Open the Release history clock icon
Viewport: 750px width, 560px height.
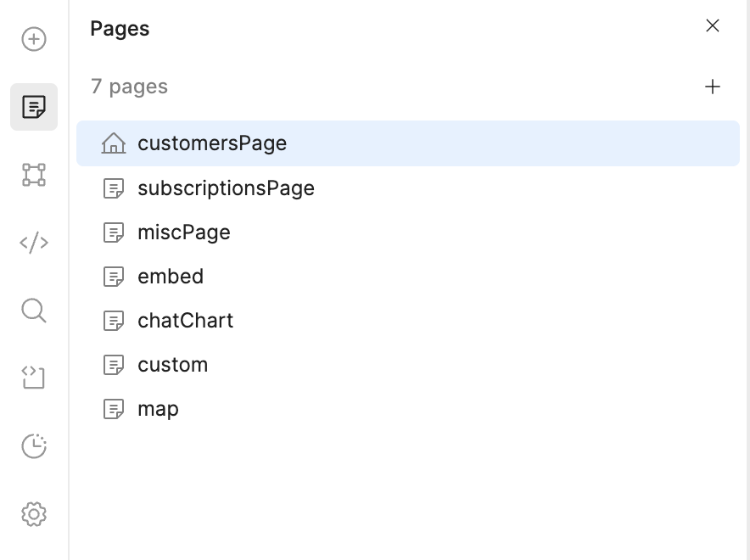[34, 446]
